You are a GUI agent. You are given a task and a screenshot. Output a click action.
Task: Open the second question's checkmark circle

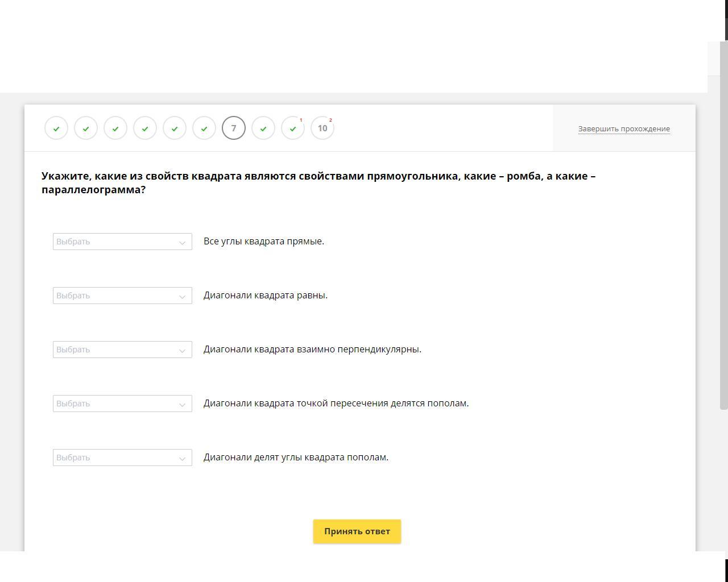(x=86, y=128)
